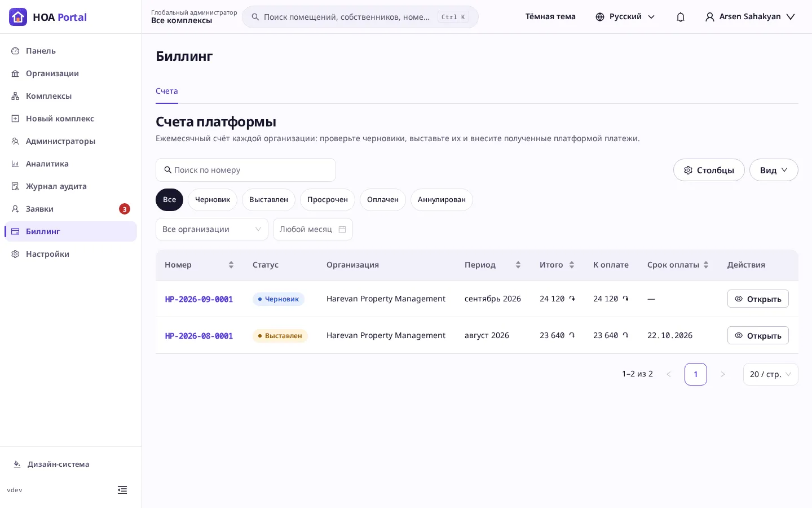Open the Вид dropdown
The height and width of the screenshot is (508, 812).
(774, 170)
